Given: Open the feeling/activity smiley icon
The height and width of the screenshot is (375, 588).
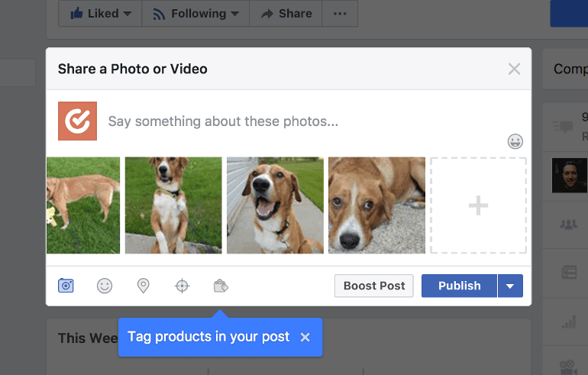Looking at the screenshot, I should click(105, 286).
